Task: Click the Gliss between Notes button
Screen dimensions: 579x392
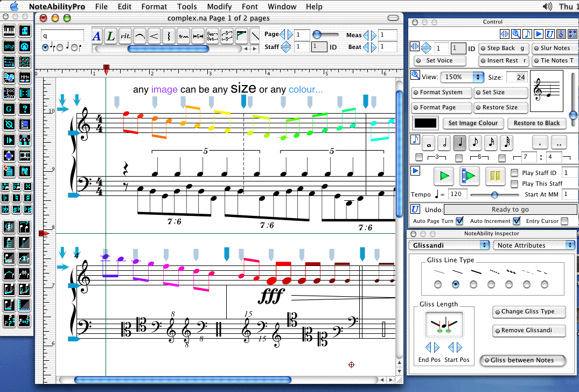Action: (x=523, y=360)
